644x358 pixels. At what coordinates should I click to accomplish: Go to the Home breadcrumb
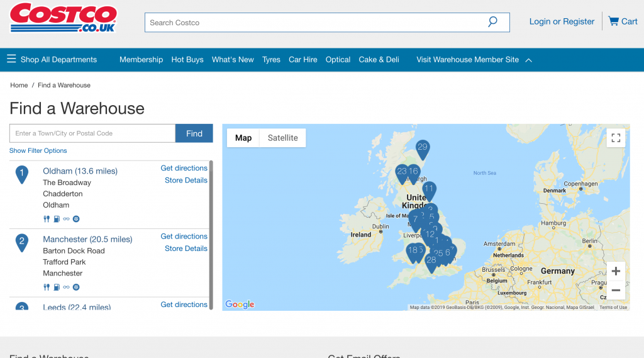[19, 85]
